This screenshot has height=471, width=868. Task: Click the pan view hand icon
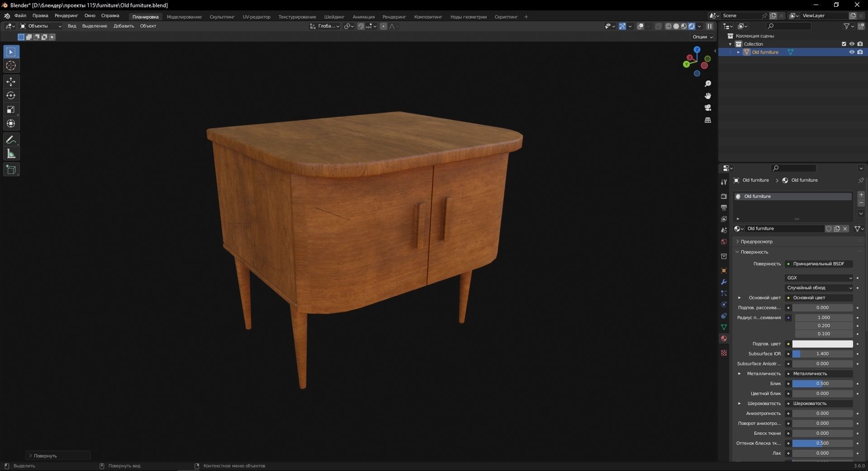pyautogui.click(x=708, y=96)
